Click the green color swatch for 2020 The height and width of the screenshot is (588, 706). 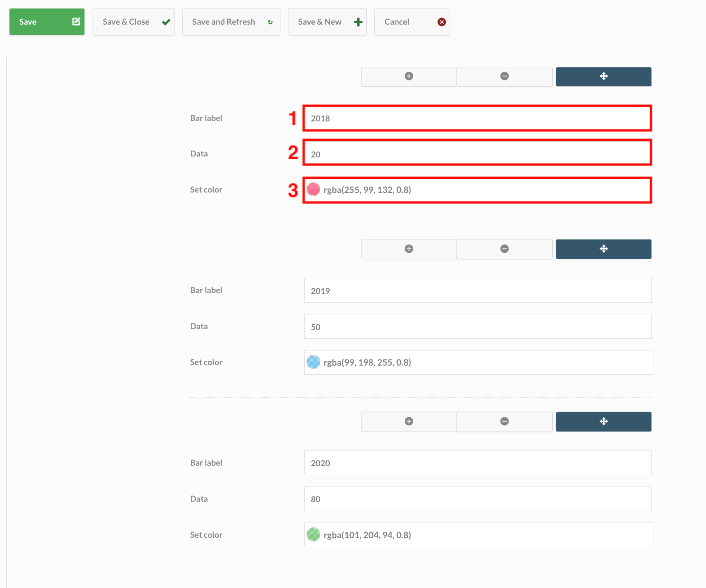[x=314, y=534]
